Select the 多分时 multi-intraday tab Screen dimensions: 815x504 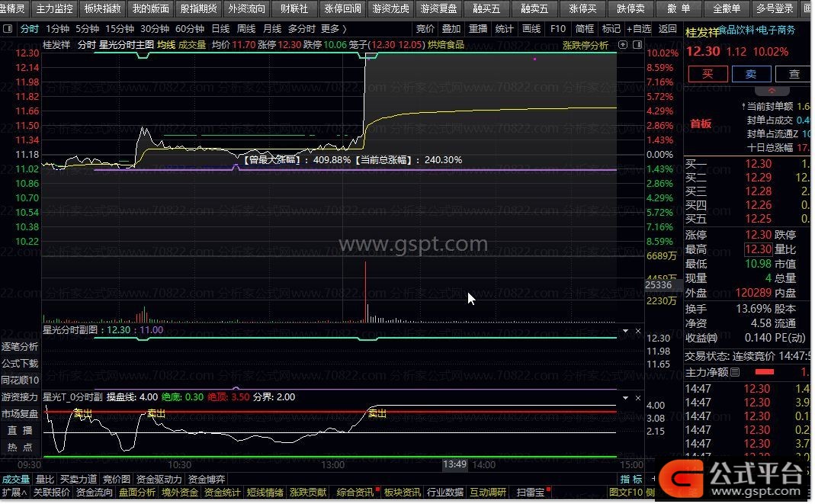(301, 29)
